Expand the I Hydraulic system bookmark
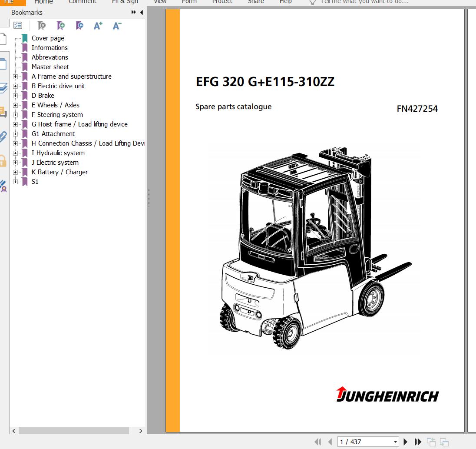 point(15,153)
